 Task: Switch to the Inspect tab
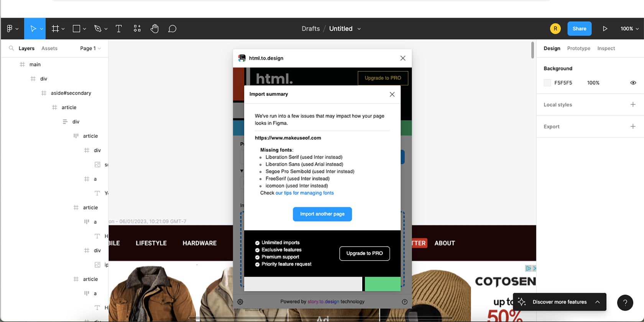[x=606, y=48]
